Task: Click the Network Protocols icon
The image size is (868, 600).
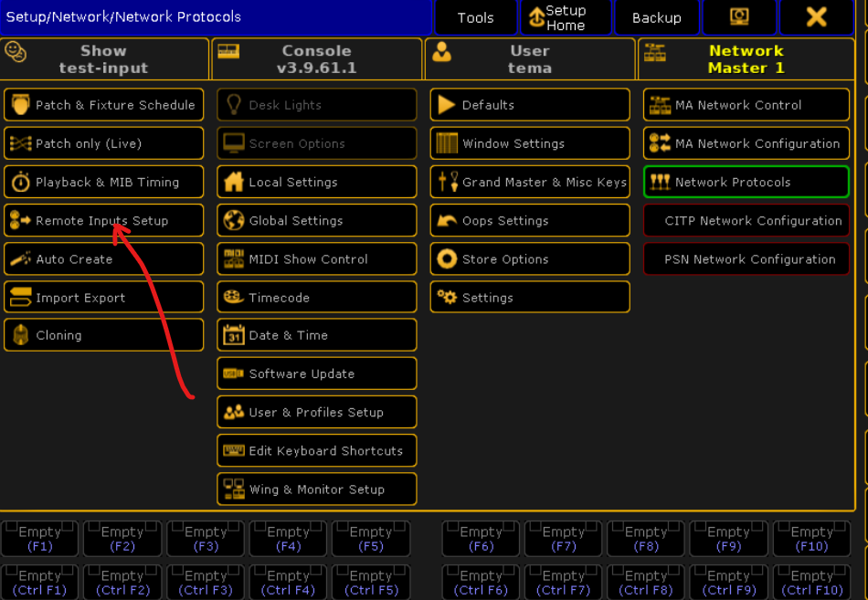Action: pyautogui.click(x=660, y=182)
